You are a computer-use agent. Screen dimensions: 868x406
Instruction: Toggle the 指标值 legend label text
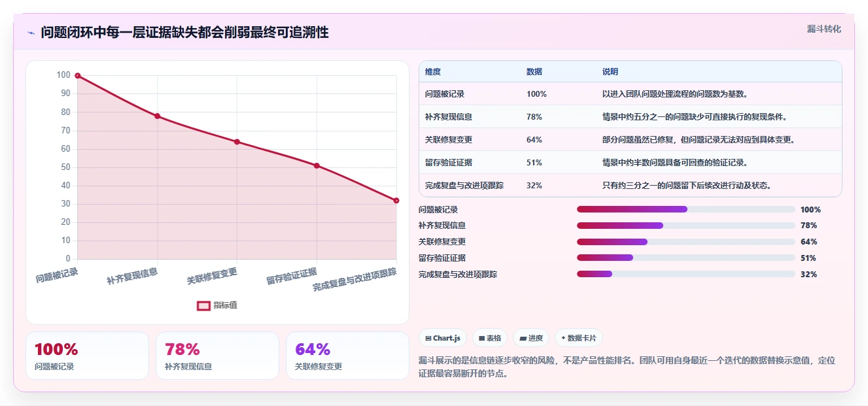point(225,305)
